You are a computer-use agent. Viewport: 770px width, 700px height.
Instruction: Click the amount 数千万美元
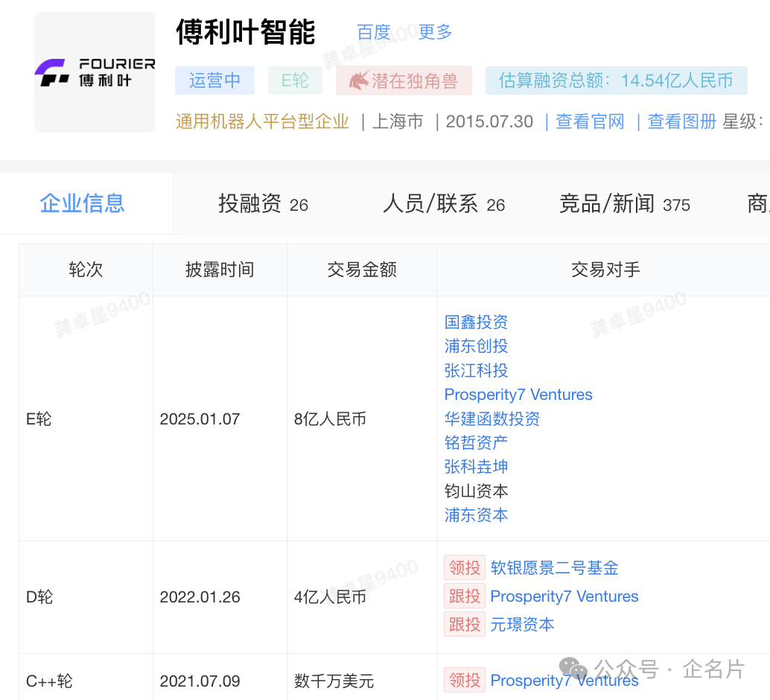(x=334, y=681)
